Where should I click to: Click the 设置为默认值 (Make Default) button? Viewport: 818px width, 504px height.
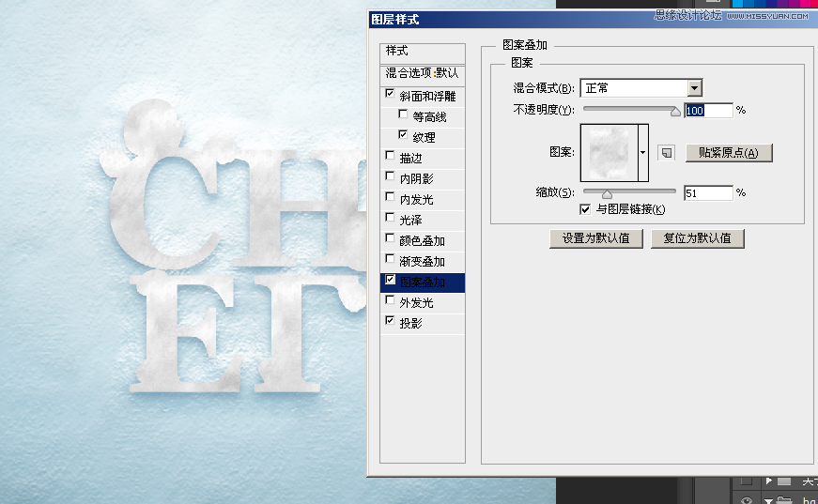597,238
